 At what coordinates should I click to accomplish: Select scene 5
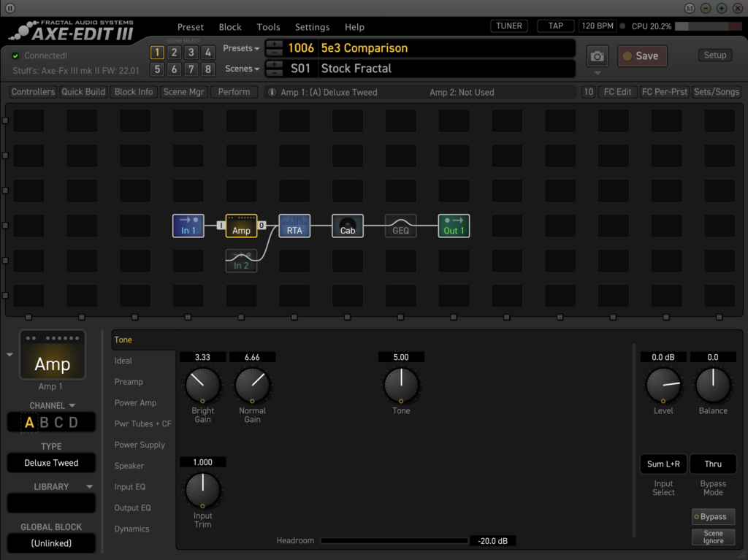point(157,69)
